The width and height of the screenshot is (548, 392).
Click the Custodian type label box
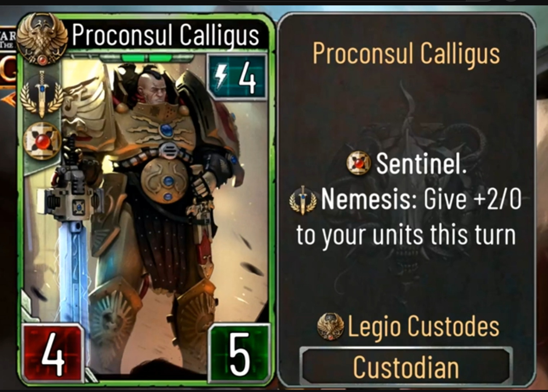pos(406,367)
